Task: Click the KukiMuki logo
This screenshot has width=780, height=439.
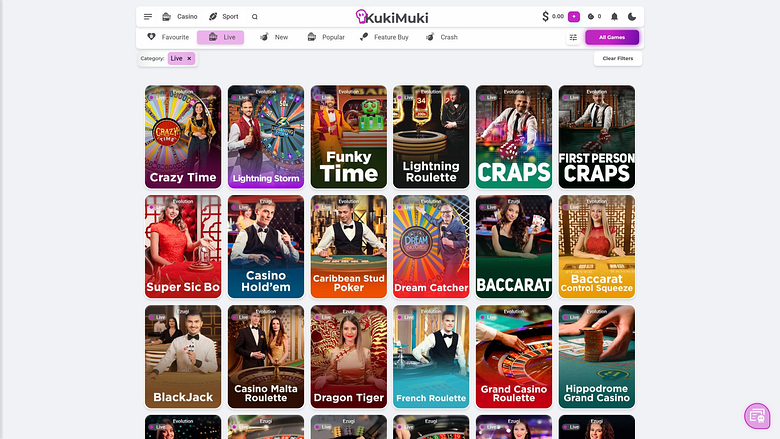Action: [x=391, y=17]
